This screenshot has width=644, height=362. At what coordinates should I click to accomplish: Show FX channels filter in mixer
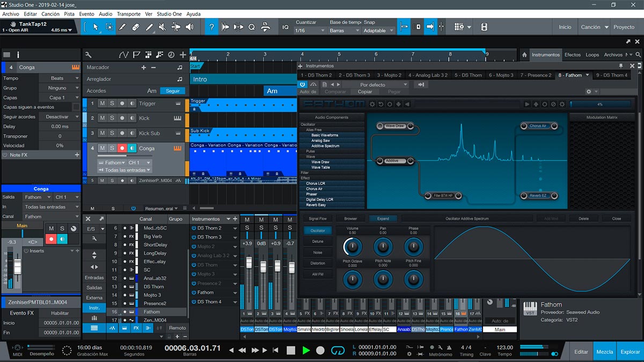point(135,328)
